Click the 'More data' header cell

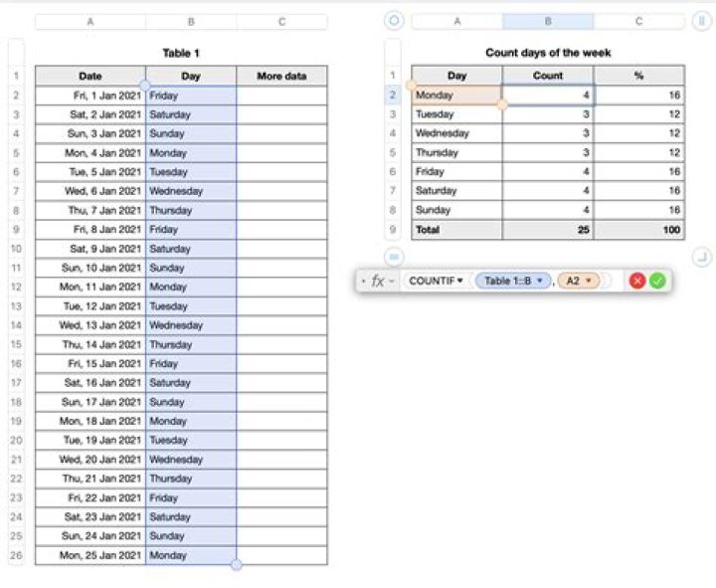281,76
